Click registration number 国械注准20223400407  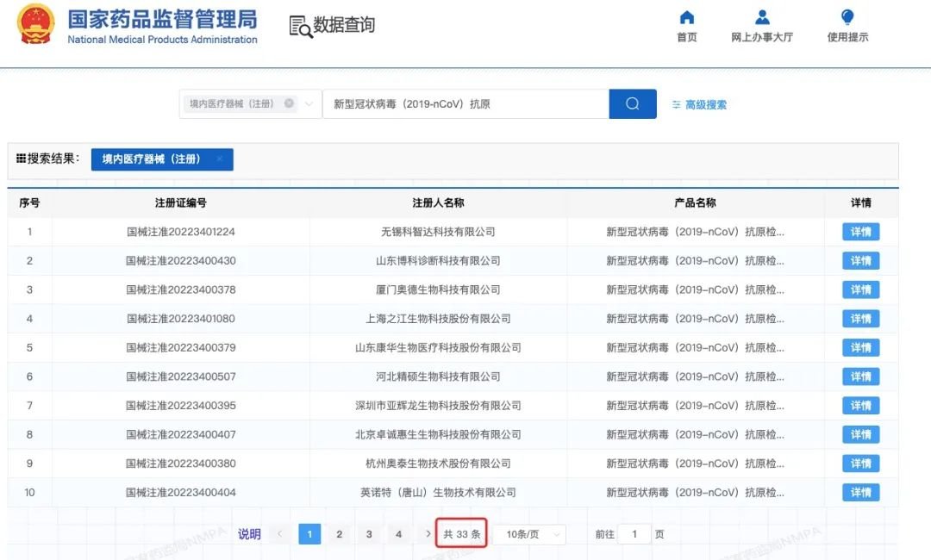[x=180, y=435]
